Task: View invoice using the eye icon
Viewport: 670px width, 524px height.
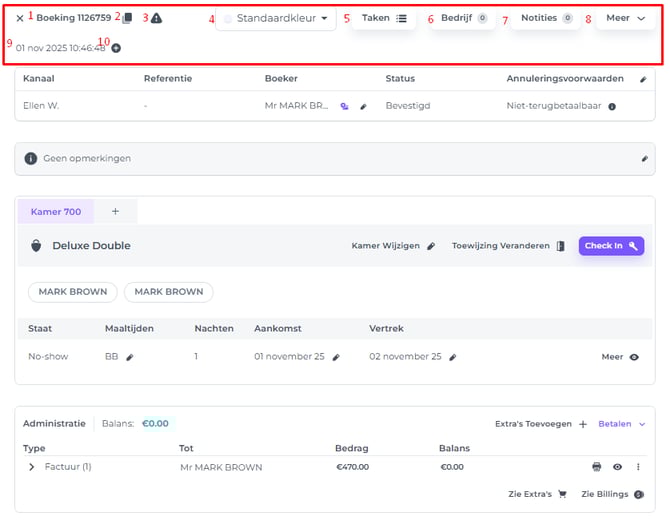Action: tap(618, 467)
